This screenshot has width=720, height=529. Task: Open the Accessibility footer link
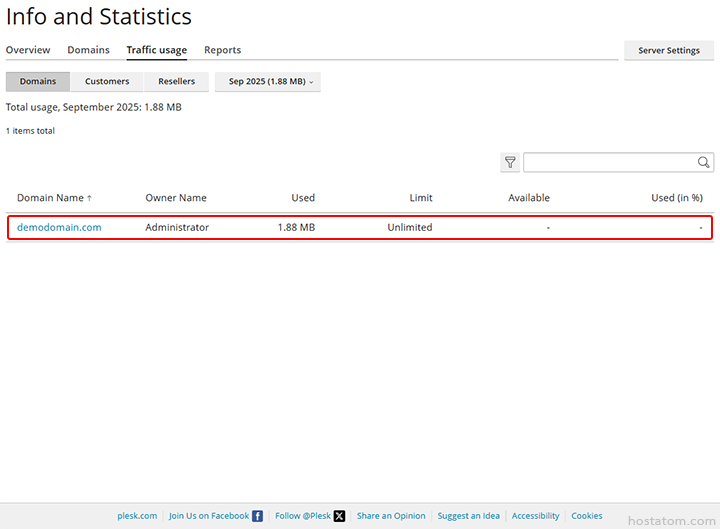point(535,516)
